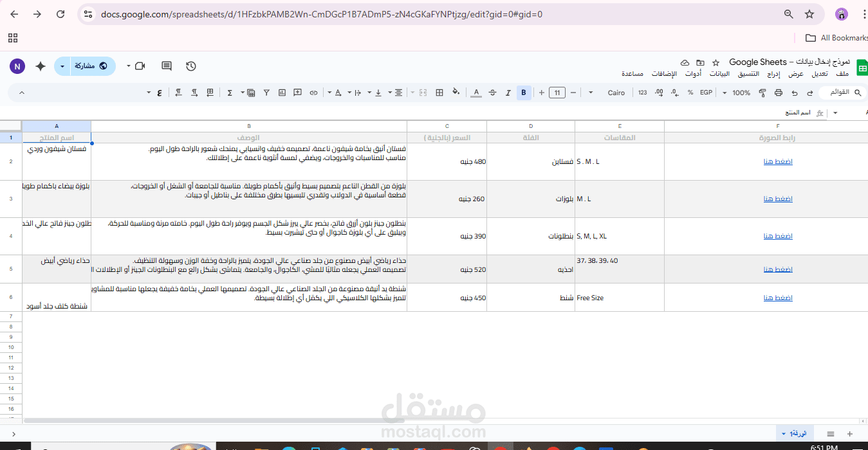Image resolution: width=868 pixels, height=450 pixels.
Task: Click the freeze/sheet direction icon
Action: pyautogui.click(x=210, y=93)
